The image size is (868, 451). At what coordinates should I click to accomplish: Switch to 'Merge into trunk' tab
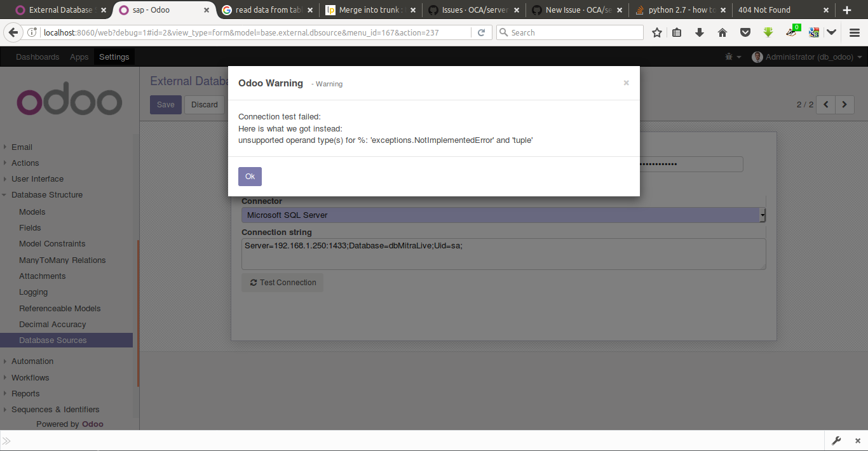coord(370,10)
